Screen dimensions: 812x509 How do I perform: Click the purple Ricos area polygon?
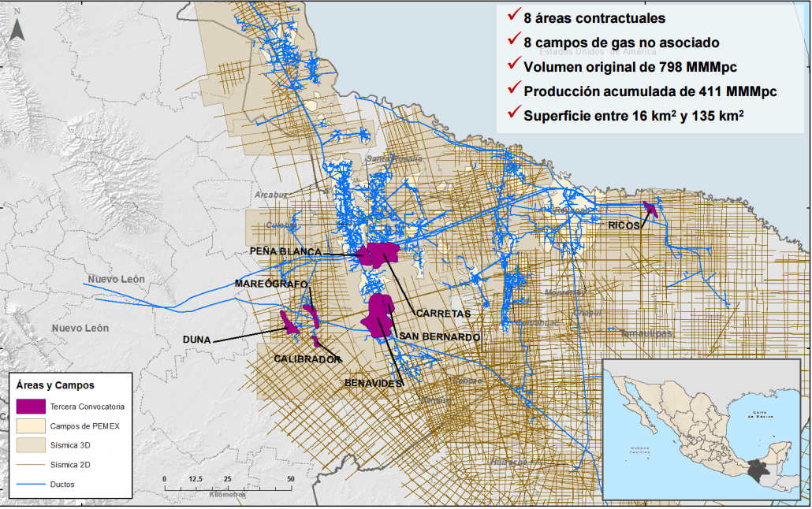point(651,209)
